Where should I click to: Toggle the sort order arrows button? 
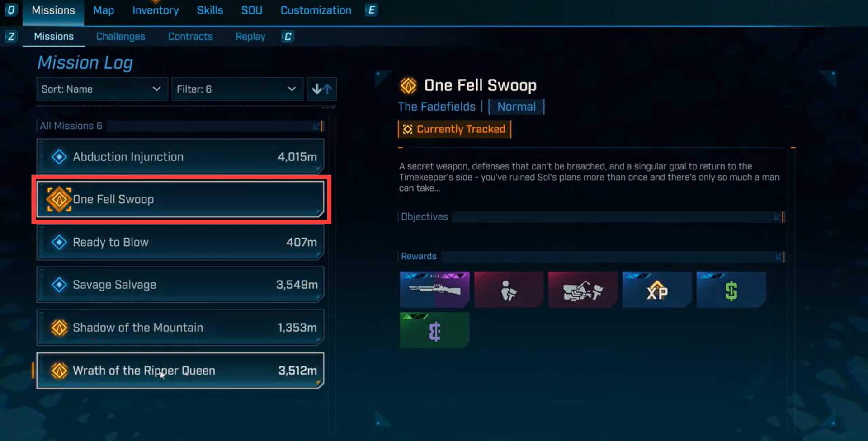click(x=322, y=89)
